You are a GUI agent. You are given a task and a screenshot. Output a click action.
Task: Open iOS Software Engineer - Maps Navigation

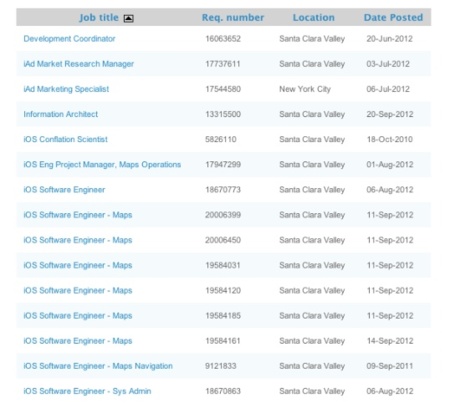98,366
